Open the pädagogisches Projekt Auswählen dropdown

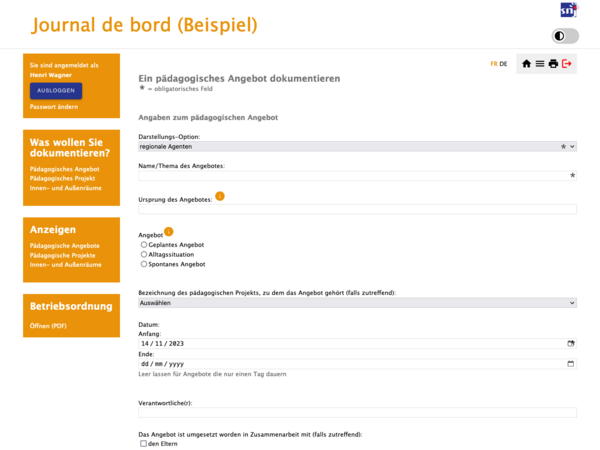click(357, 303)
